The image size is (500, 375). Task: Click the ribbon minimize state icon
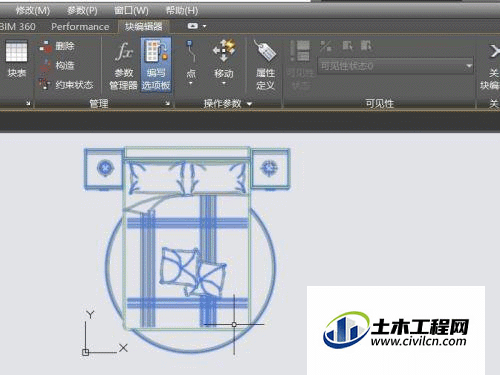[193, 26]
